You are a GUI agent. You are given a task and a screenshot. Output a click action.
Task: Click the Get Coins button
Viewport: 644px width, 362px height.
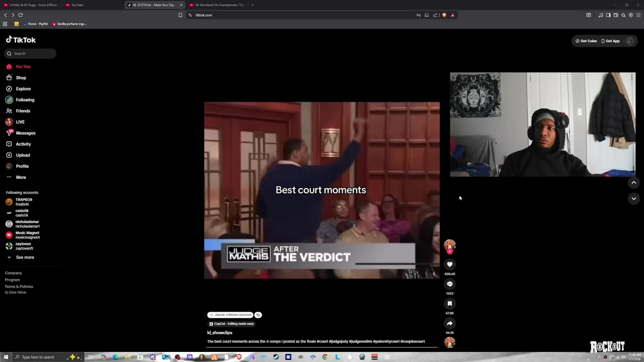586,41
